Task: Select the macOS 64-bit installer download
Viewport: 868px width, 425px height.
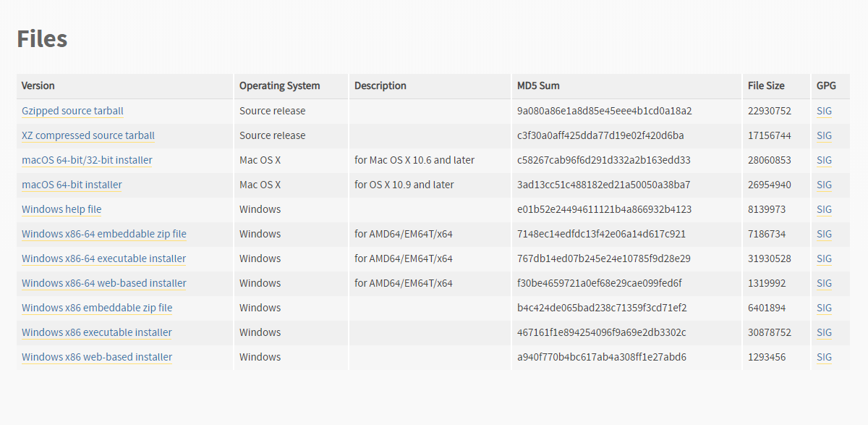Action: (x=72, y=185)
